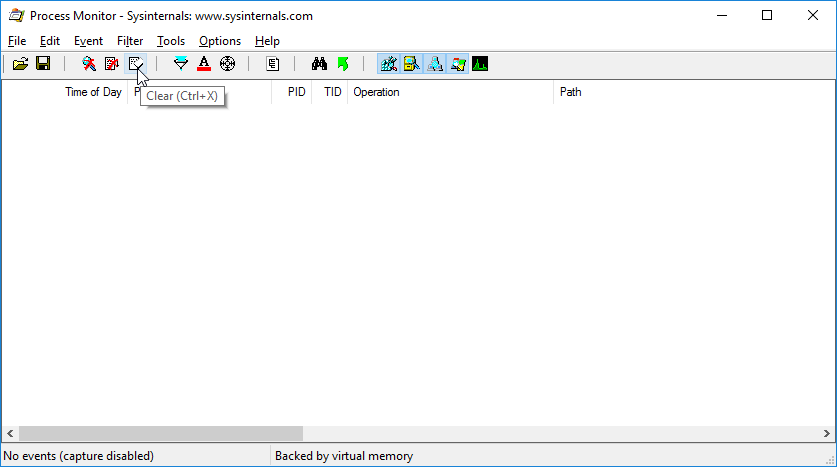Open the Event menu

point(88,41)
